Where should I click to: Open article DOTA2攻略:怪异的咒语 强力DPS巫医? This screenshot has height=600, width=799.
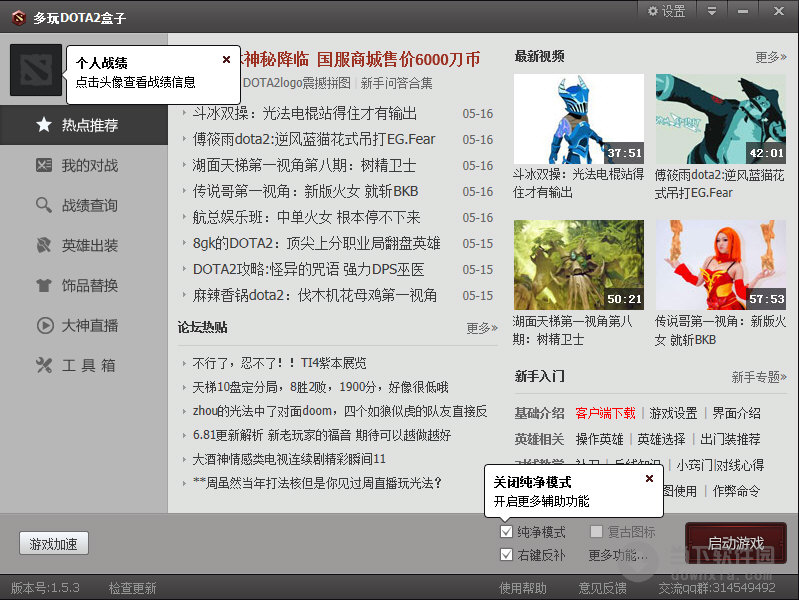pyautogui.click(x=308, y=269)
